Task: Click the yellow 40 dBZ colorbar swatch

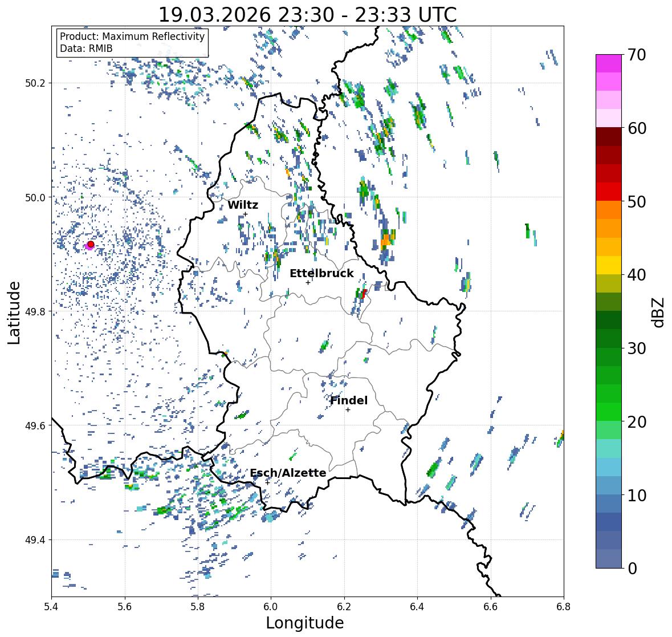Action: coord(609,265)
